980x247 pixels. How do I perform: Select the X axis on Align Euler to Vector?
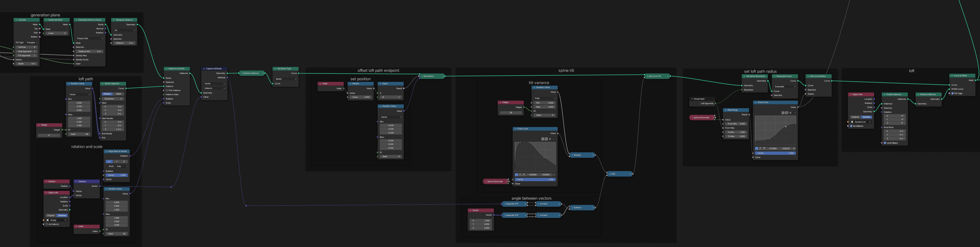(x=109, y=162)
